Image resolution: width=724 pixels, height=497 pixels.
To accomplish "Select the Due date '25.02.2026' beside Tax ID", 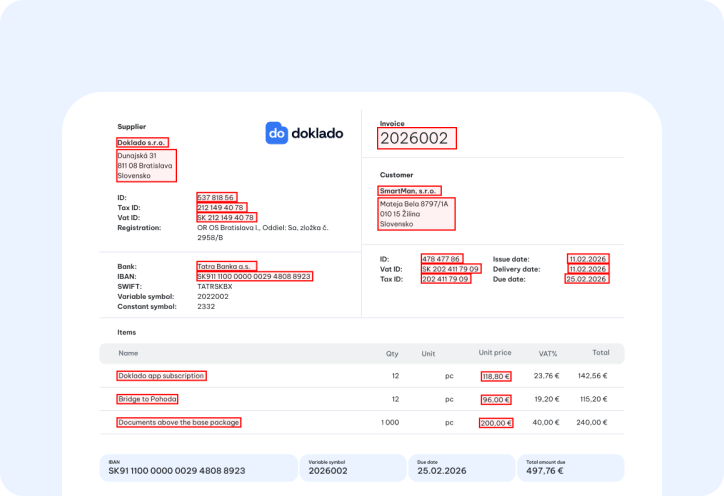I will pos(586,279).
